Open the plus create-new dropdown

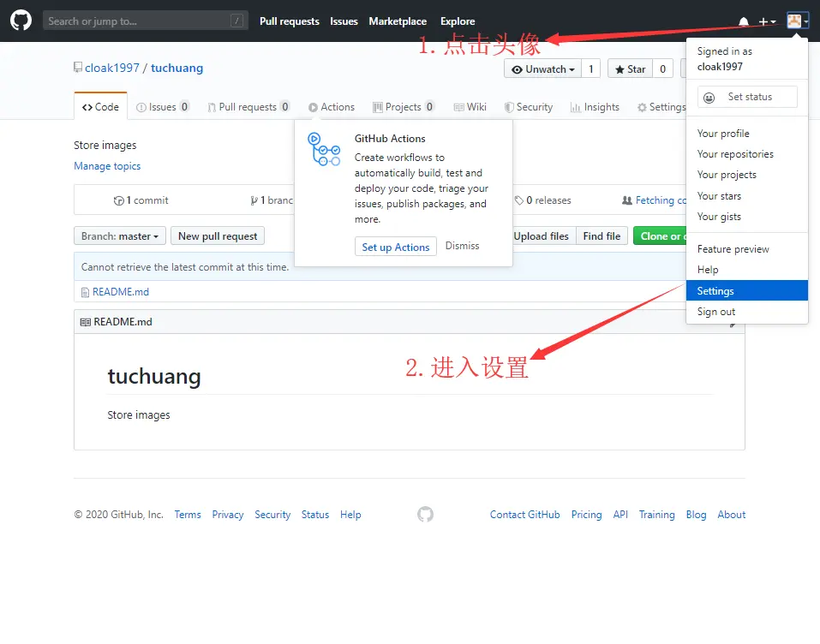[x=767, y=21]
